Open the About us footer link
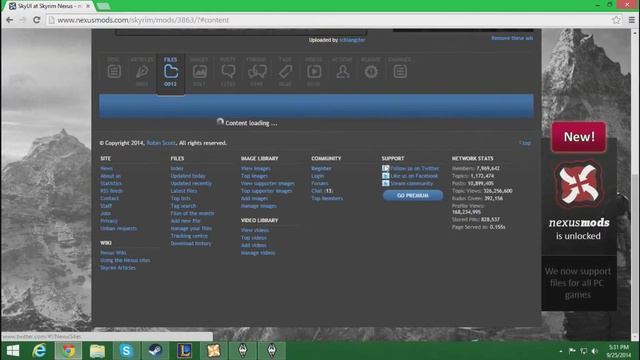Image resolution: width=640 pixels, height=360 pixels. [x=111, y=176]
